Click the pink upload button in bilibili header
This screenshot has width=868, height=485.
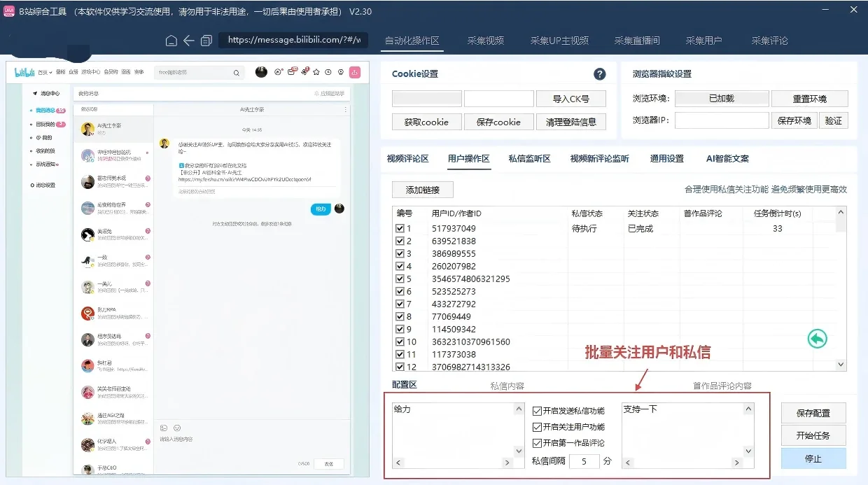coord(355,72)
